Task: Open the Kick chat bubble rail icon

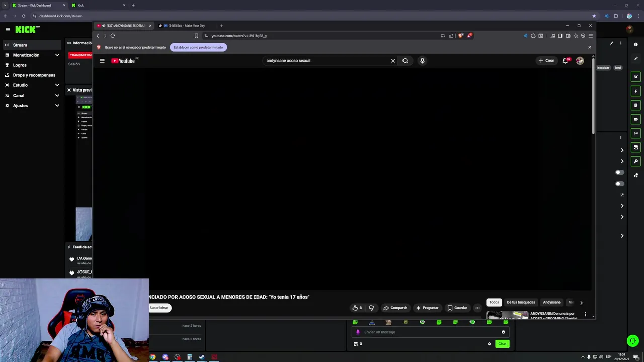Action: [x=636, y=119]
